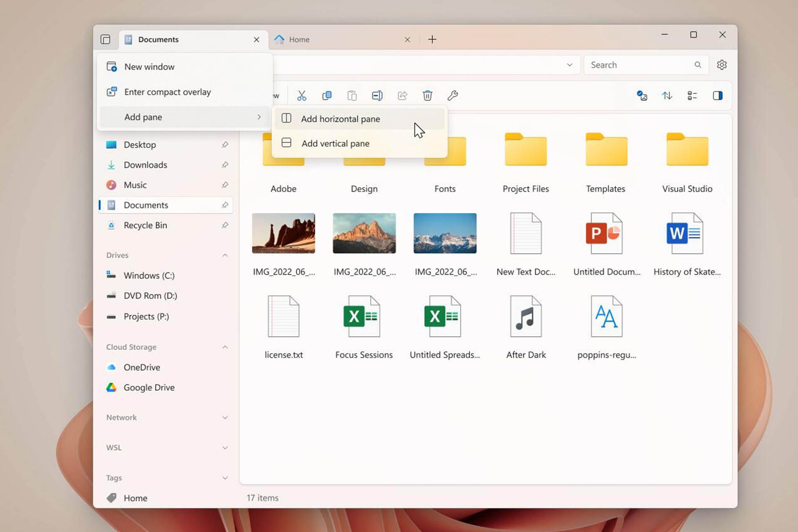Click the Search input field
The width and height of the screenshot is (798, 532).
644,65
